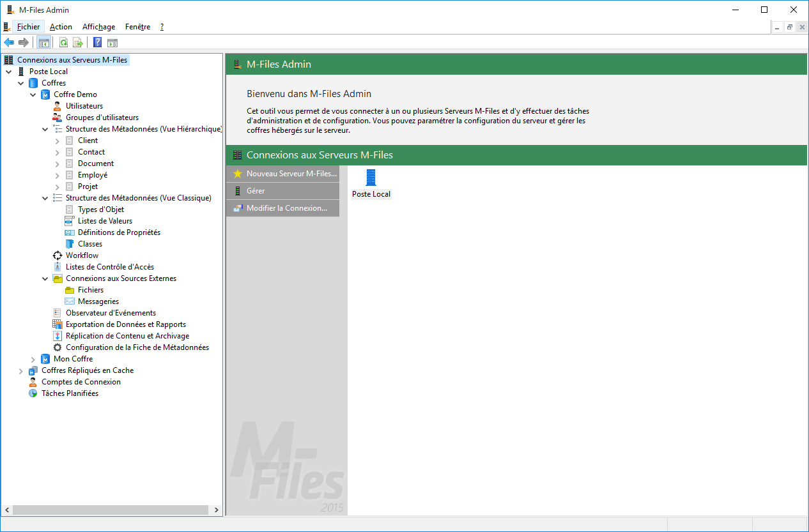Image resolution: width=809 pixels, height=532 pixels.
Task: Click the export list toolbar icon
Action: click(x=78, y=43)
